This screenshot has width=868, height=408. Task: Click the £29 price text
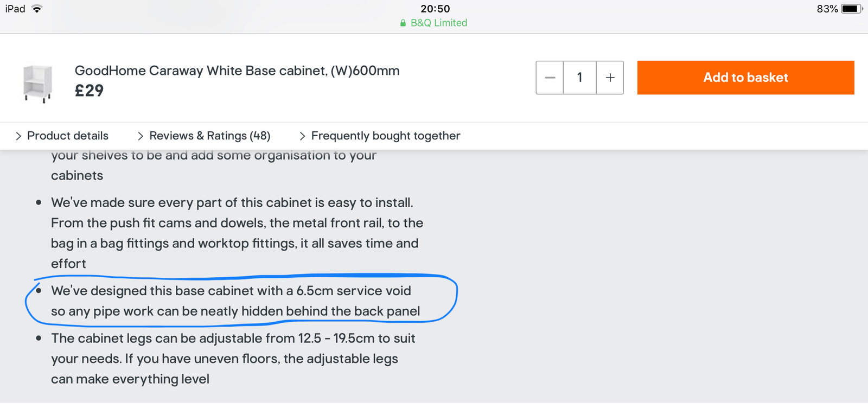tap(89, 91)
